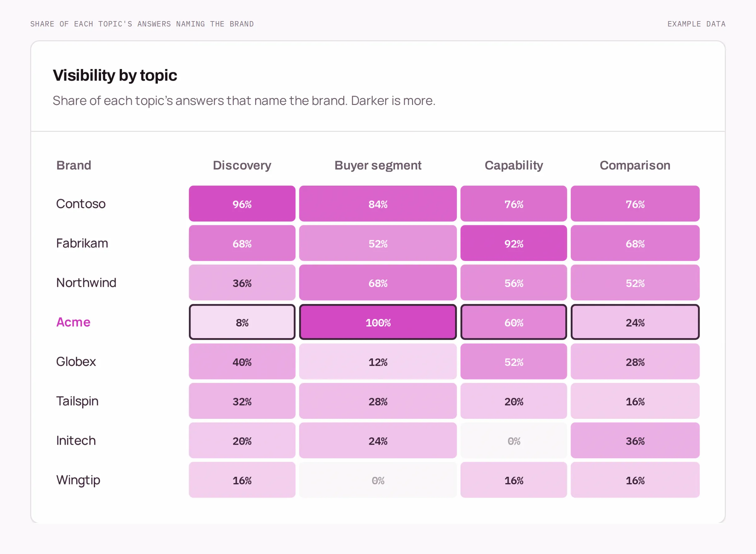
Task: Click Globex's 28% Comparison cell
Action: click(635, 361)
